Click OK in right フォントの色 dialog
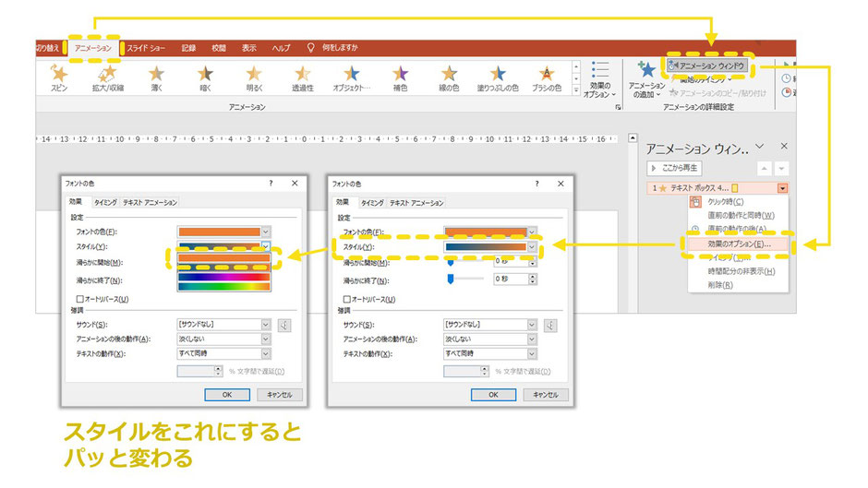 point(493,395)
